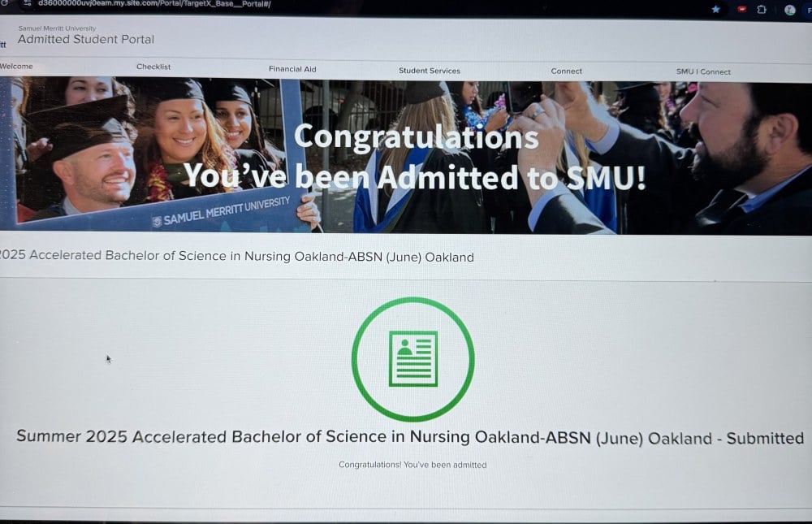Image resolution: width=812 pixels, height=524 pixels.
Task: Click the Congratulations admitted banner image
Action: [x=406, y=155]
